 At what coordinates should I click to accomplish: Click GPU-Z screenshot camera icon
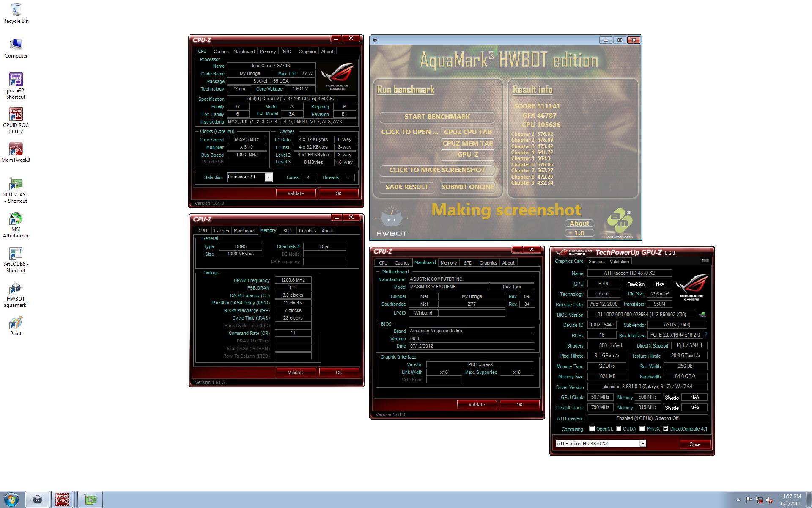point(705,261)
